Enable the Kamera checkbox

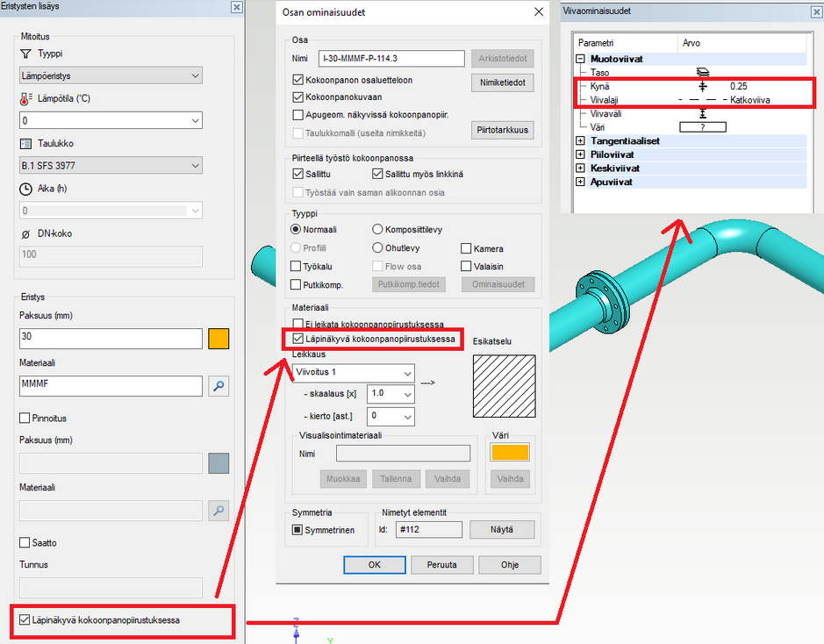[466, 248]
